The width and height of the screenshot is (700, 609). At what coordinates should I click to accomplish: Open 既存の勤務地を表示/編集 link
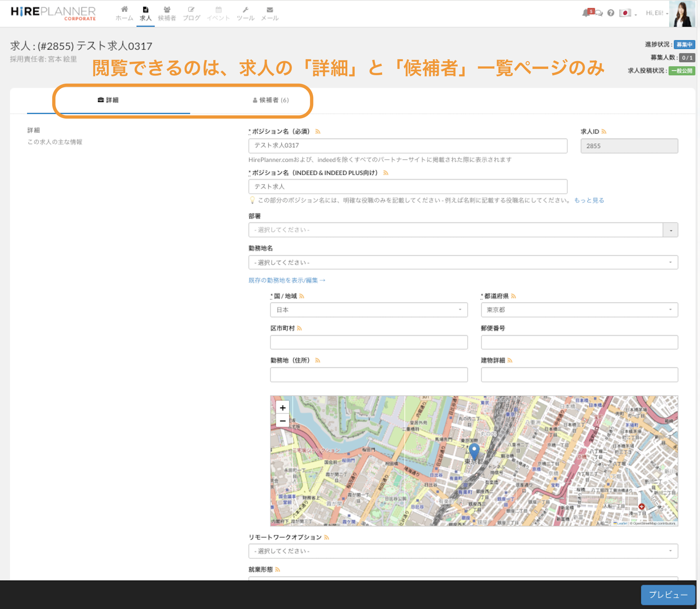(x=287, y=280)
